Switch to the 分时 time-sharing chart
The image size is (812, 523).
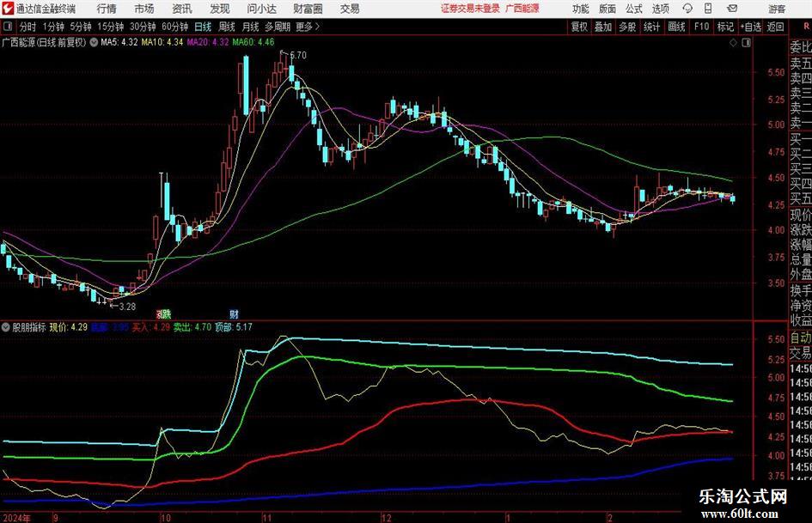(28, 27)
